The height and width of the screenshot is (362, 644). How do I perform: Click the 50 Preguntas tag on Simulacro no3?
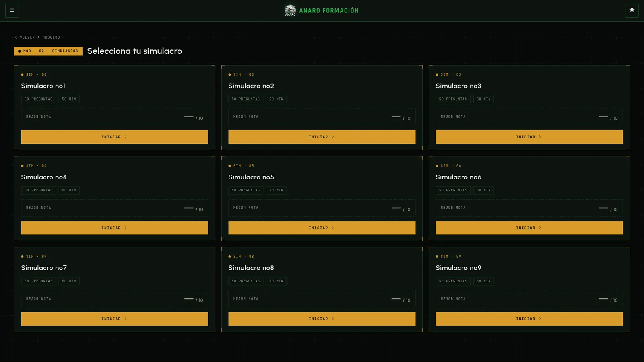(x=453, y=99)
